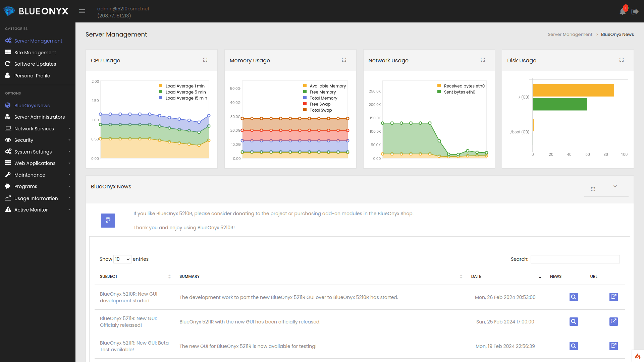Click the BlueOnyx logo
Image resolution: width=644 pixels, height=362 pixels.
36,11
